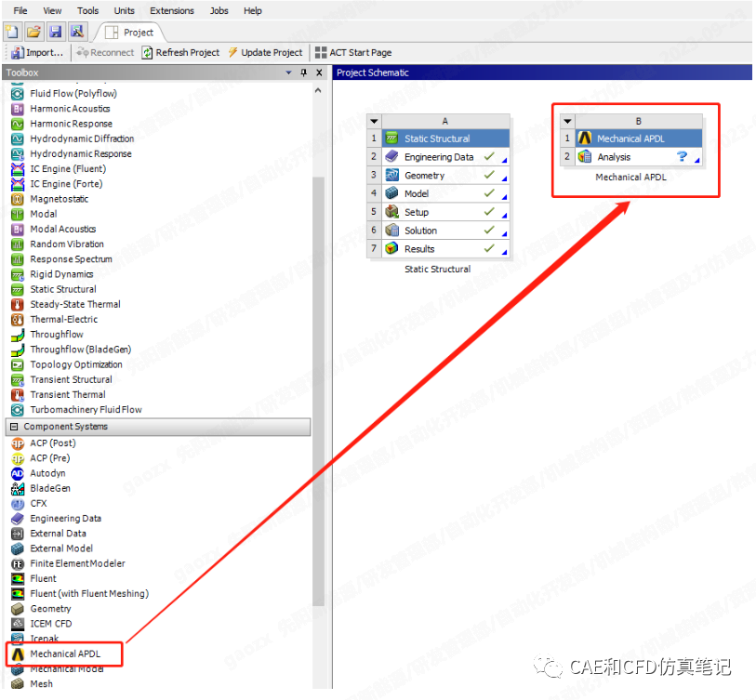
Task: Click the Reconnect button
Action: pyautogui.click(x=105, y=53)
